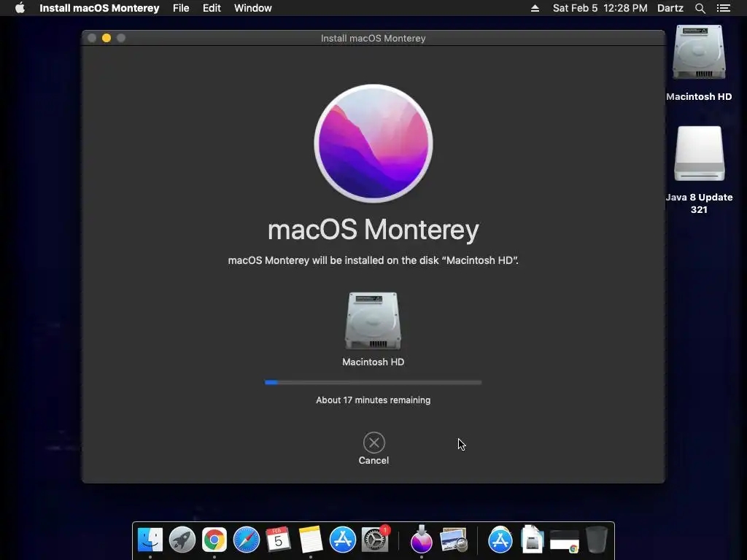This screenshot has width=747, height=560.
Task: Select Macintosh HD desktop drive icon
Action: point(699,52)
